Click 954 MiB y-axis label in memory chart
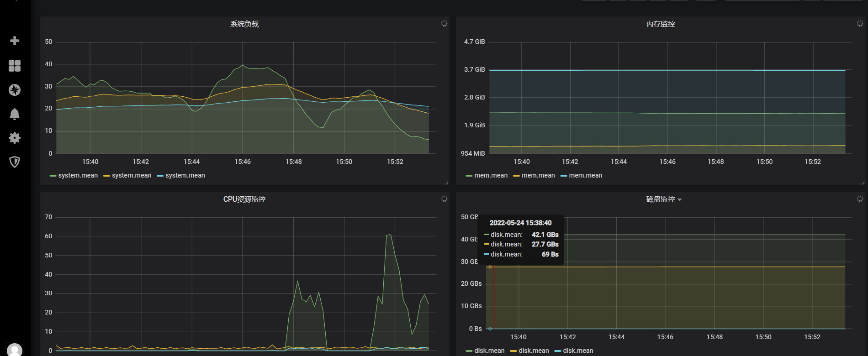868x356 pixels. (x=473, y=153)
